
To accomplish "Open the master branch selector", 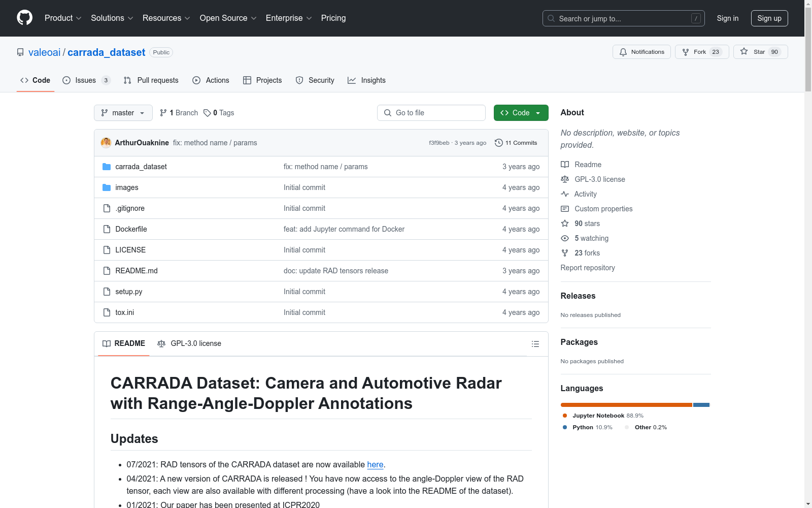I will (123, 113).
